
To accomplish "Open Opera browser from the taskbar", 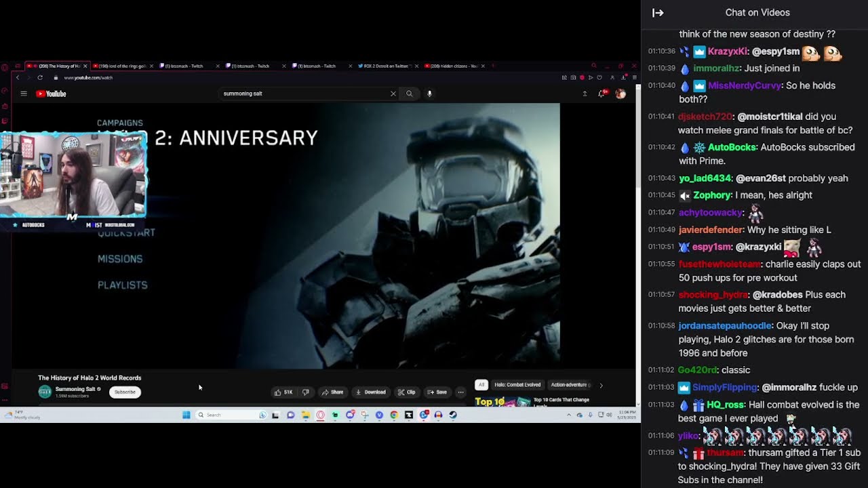I will click(320, 415).
